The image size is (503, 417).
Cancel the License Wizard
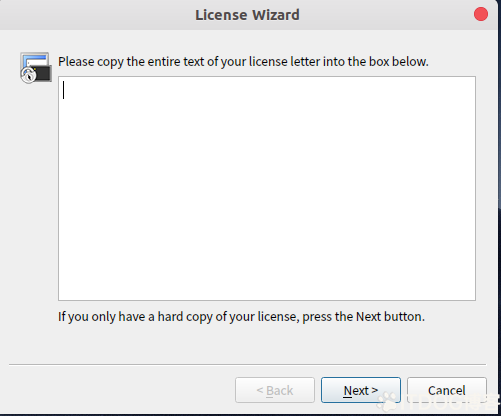448,391
